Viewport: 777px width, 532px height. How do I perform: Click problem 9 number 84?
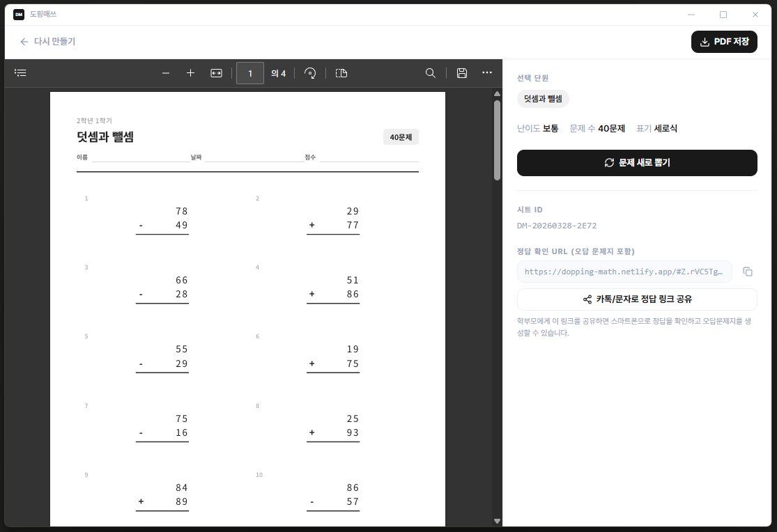point(181,487)
